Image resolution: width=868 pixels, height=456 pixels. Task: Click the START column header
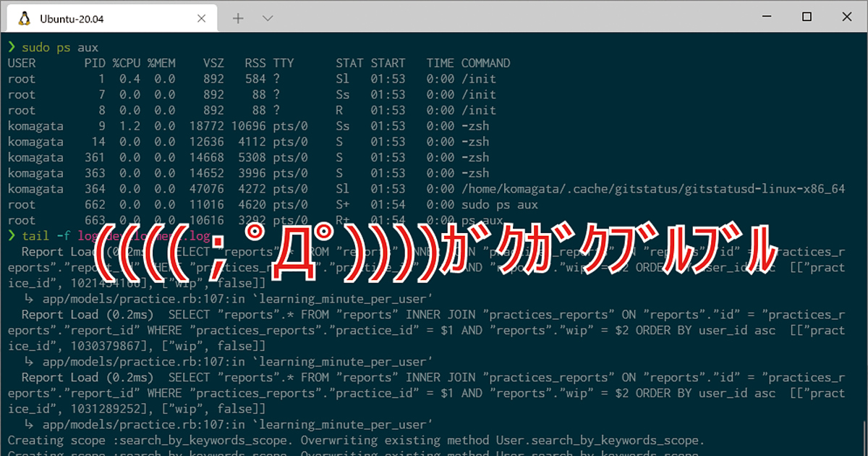[x=388, y=63]
